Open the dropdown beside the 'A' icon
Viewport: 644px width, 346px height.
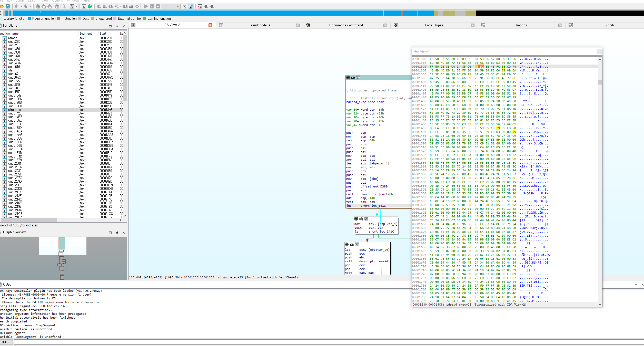pyautogui.click(x=76, y=6)
